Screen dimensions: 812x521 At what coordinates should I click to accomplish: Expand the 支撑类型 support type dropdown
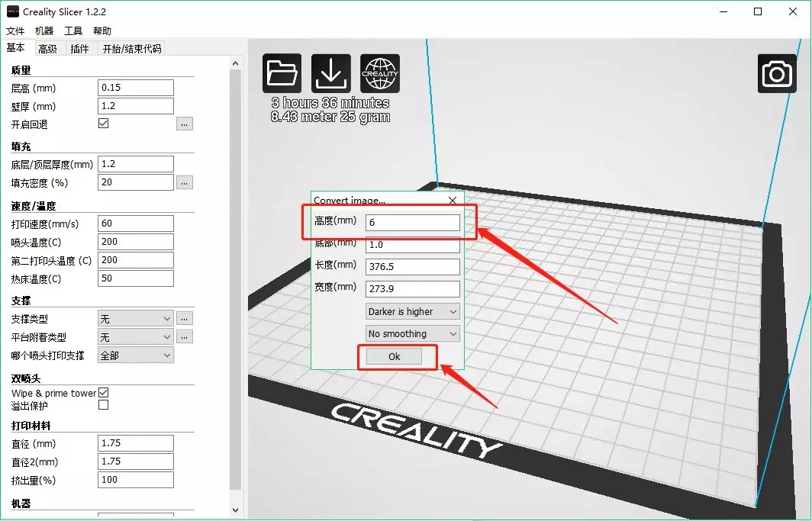pyautogui.click(x=136, y=319)
